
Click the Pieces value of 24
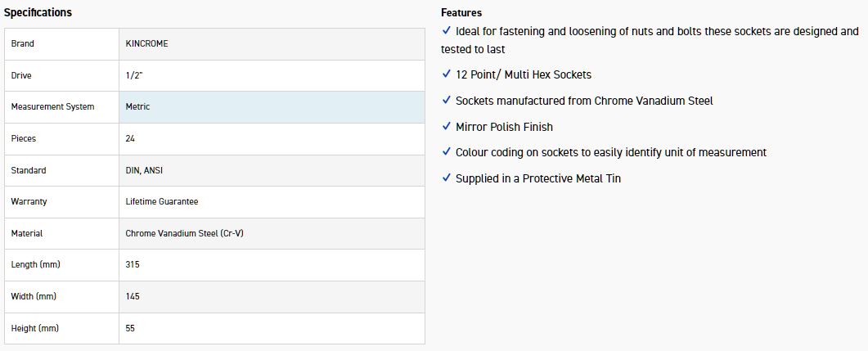[x=131, y=138]
